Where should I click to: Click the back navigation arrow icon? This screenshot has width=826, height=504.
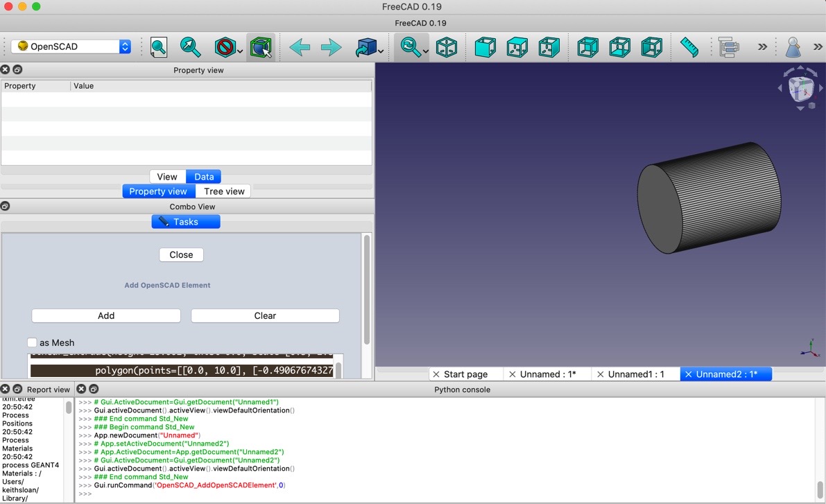(x=300, y=47)
